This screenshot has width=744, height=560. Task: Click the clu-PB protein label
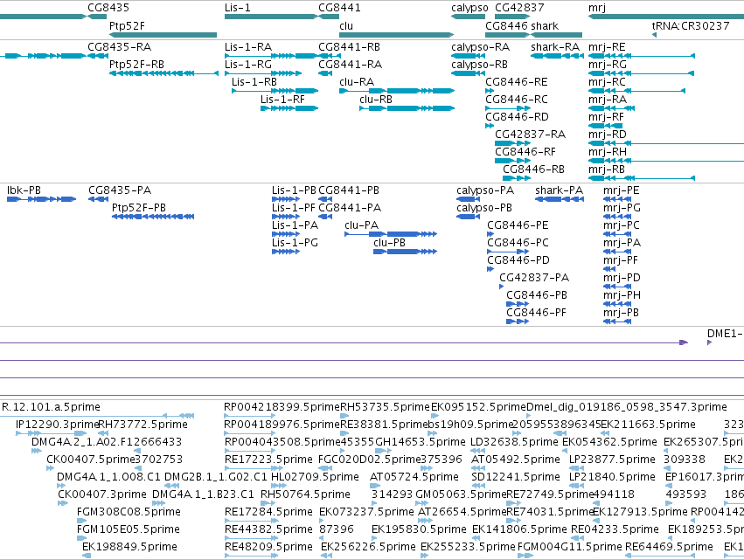(x=390, y=243)
